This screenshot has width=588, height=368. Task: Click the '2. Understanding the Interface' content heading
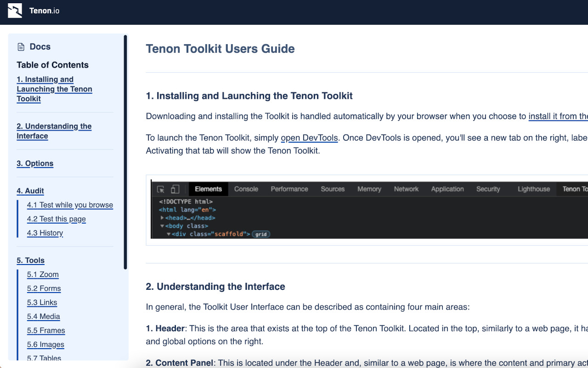[x=215, y=287]
